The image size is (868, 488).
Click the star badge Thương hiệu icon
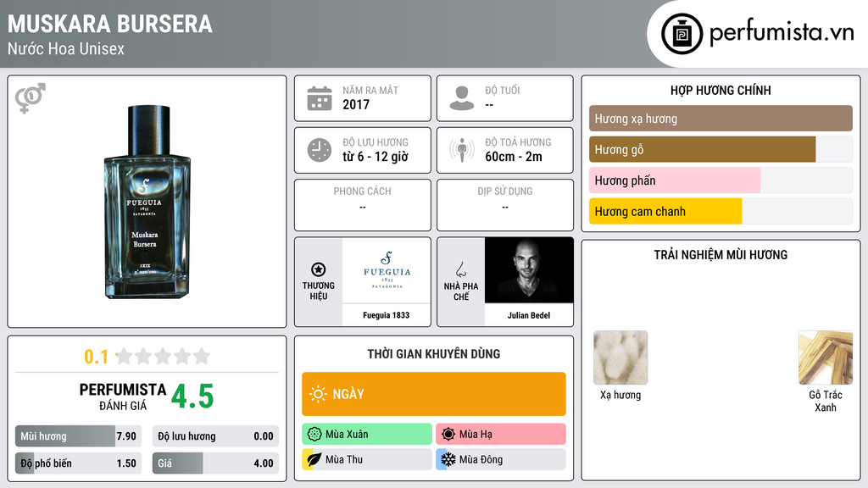(319, 269)
